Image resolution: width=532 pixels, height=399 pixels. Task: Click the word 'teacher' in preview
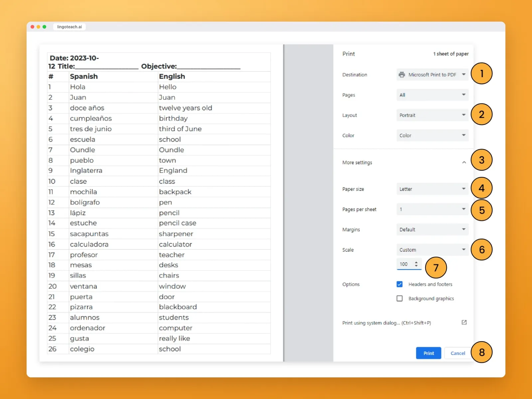tap(172, 255)
